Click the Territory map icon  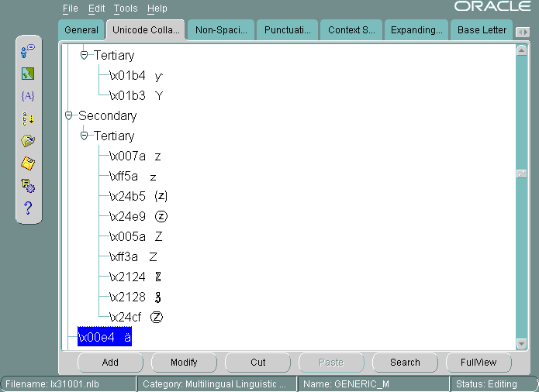click(x=28, y=74)
